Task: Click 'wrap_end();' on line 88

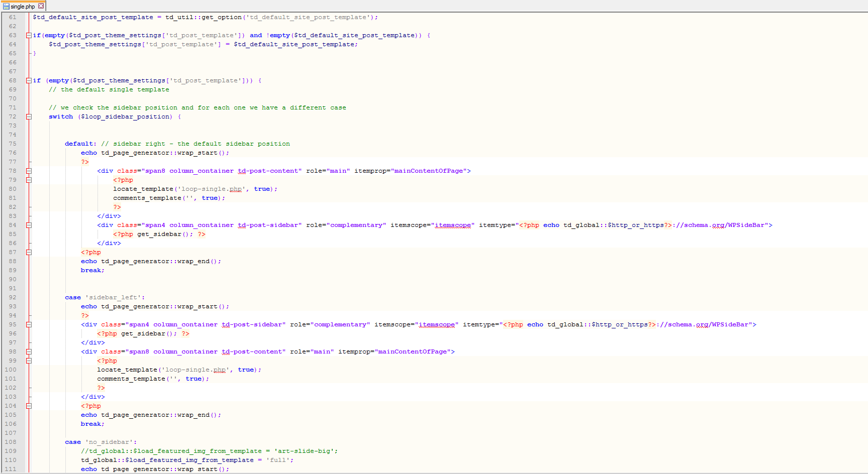Action: (x=200, y=261)
